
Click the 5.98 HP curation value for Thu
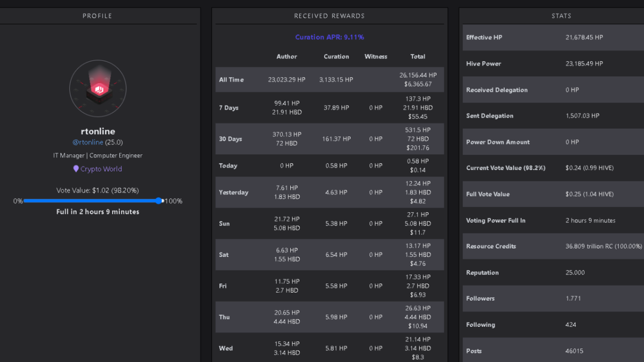click(337, 317)
